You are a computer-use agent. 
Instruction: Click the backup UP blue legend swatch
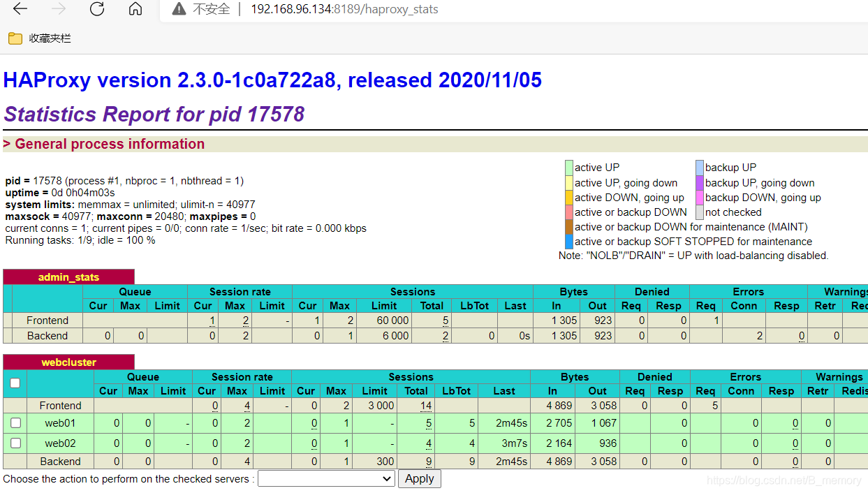coord(699,168)
